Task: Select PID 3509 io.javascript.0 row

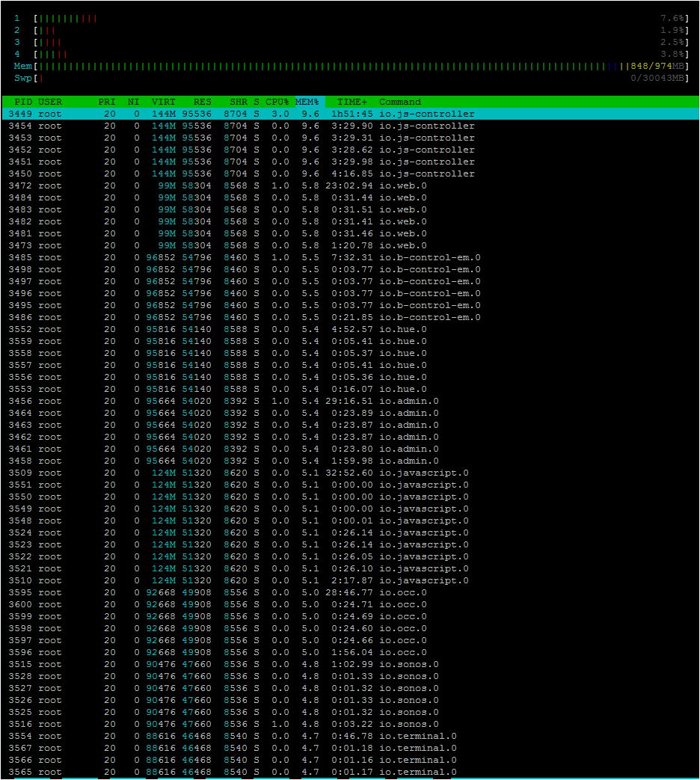Action: point(350,473)
